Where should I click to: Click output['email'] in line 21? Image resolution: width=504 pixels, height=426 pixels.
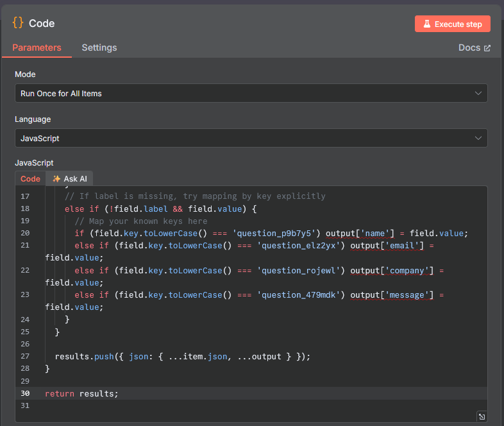(387, 246)
